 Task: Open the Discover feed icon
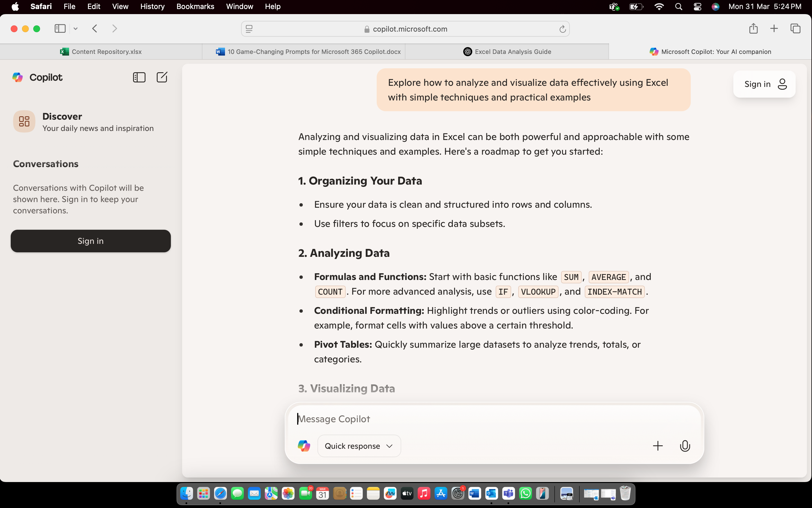coord(24,121)
